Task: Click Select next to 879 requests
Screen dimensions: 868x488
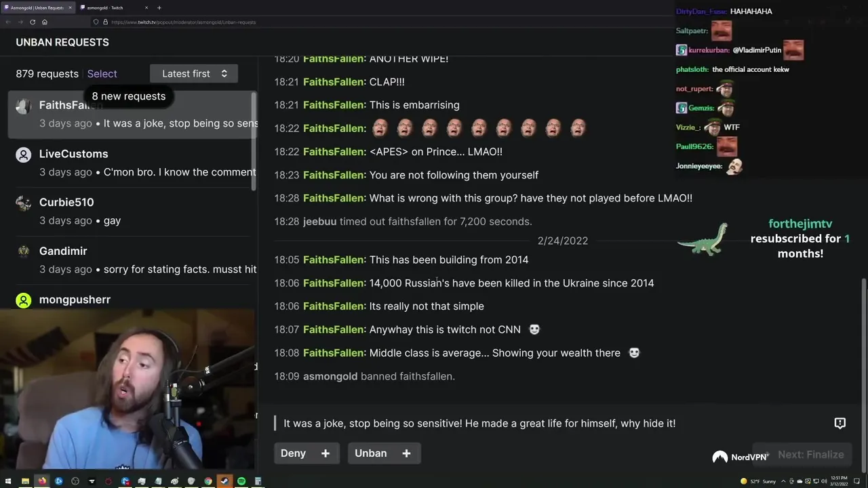Action: click(102, 74)
